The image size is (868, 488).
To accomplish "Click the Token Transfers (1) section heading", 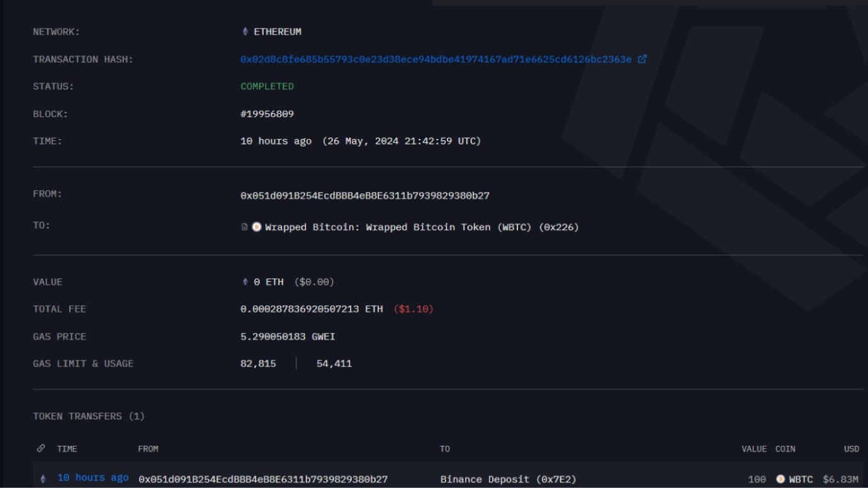I will pos(89,416).
